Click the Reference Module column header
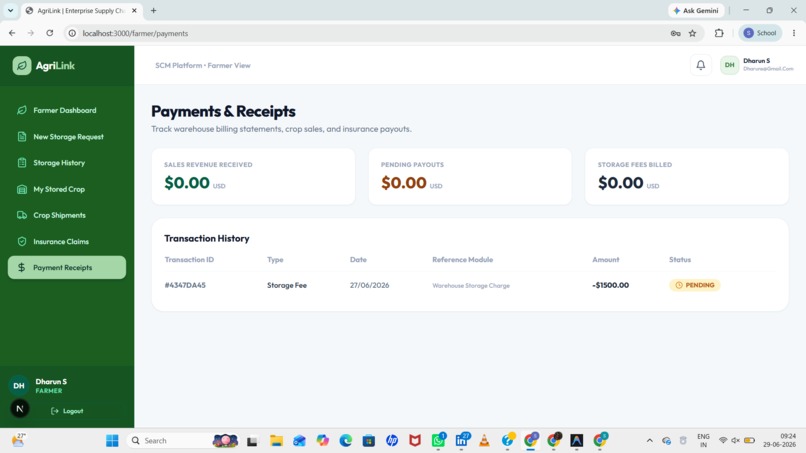The image size is (806, 453). point(463,260)
